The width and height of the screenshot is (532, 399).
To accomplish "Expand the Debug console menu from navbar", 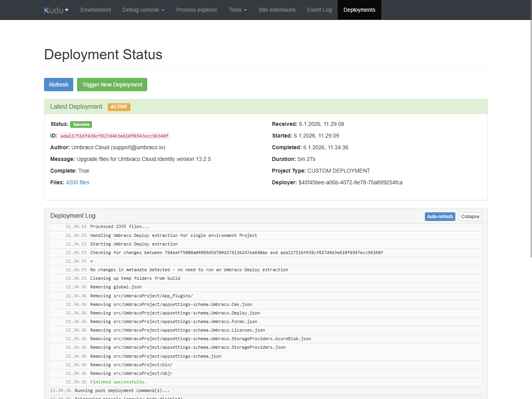I will point(143,10).
